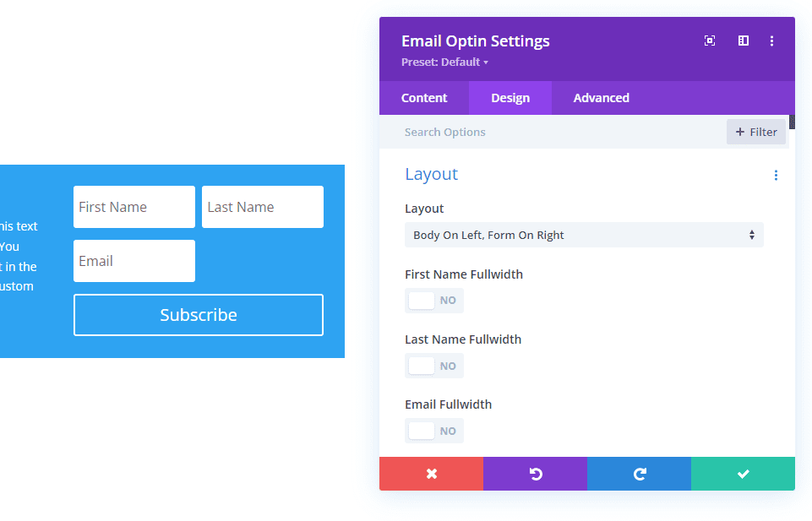Enable Last Name Fullwidth
The width and height of the screenshot is (812, 521).
tap(434, 365)
